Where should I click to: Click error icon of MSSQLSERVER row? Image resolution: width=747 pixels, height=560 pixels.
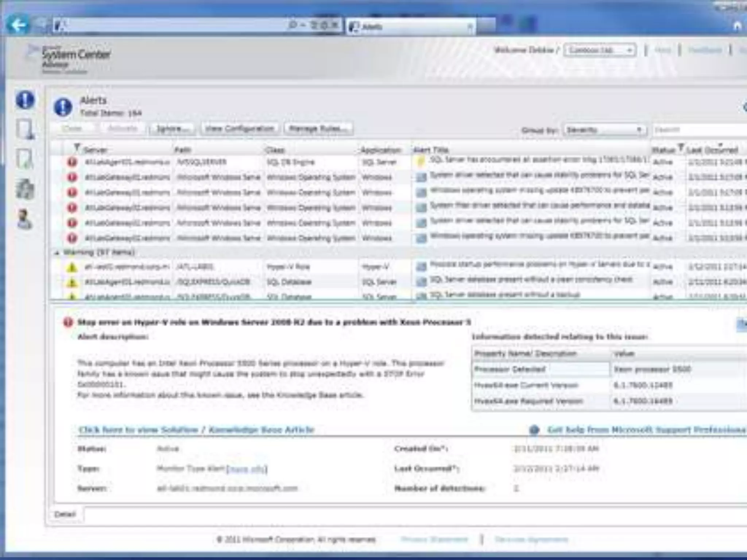[72, 162]
